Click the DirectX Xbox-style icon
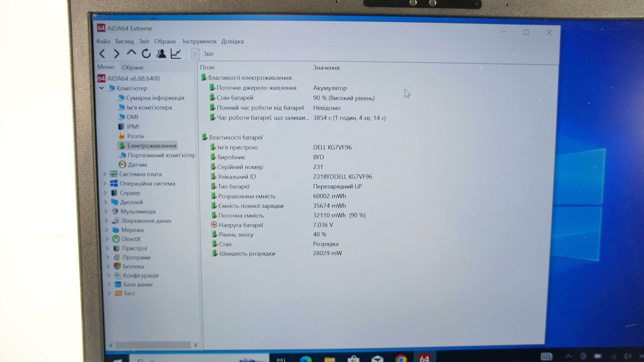644x362 pixels. [x=116, y=239]
